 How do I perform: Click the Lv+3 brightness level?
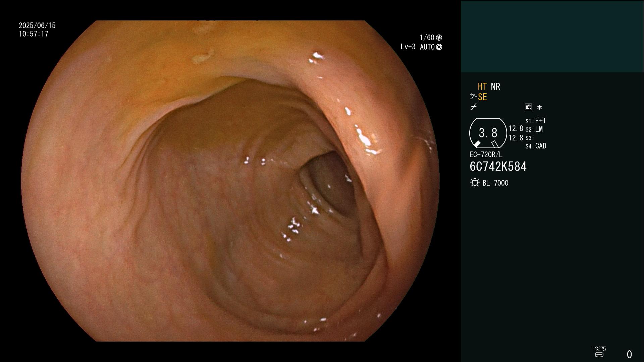(x=408, y=47)
